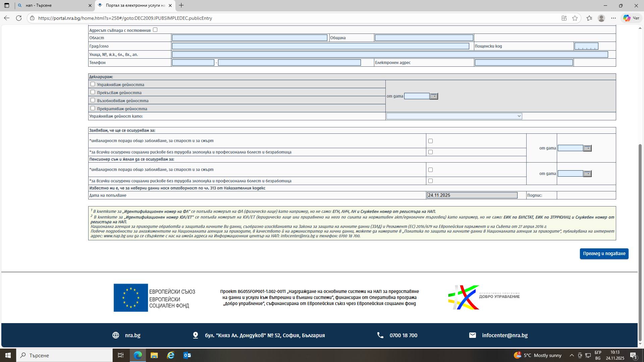
Task: Open a new browser tab
Action: point(181,5)
